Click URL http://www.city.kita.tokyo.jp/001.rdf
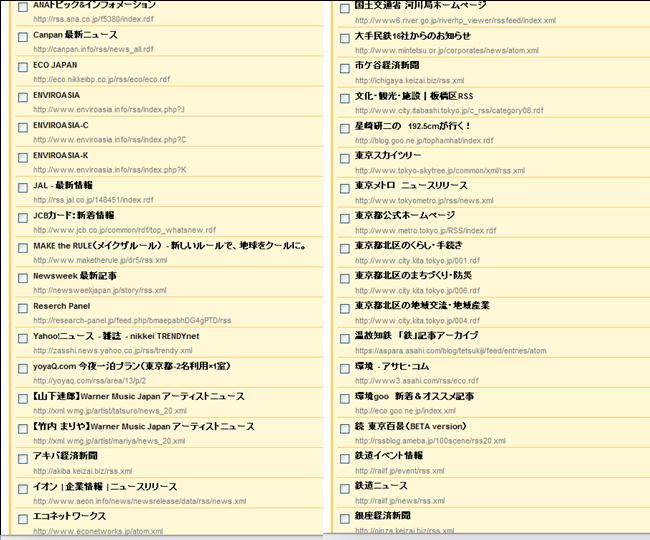The image size is (650, 540). 417,261
